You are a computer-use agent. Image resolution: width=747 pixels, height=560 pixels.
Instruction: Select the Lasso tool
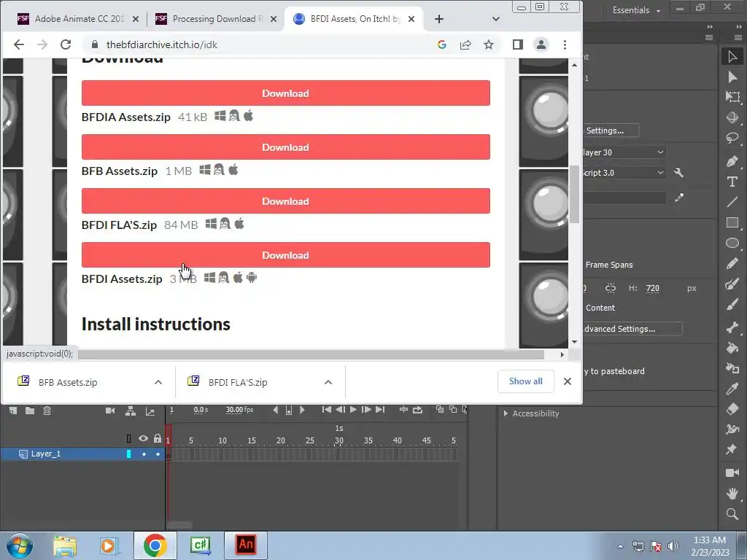(732, 138)
